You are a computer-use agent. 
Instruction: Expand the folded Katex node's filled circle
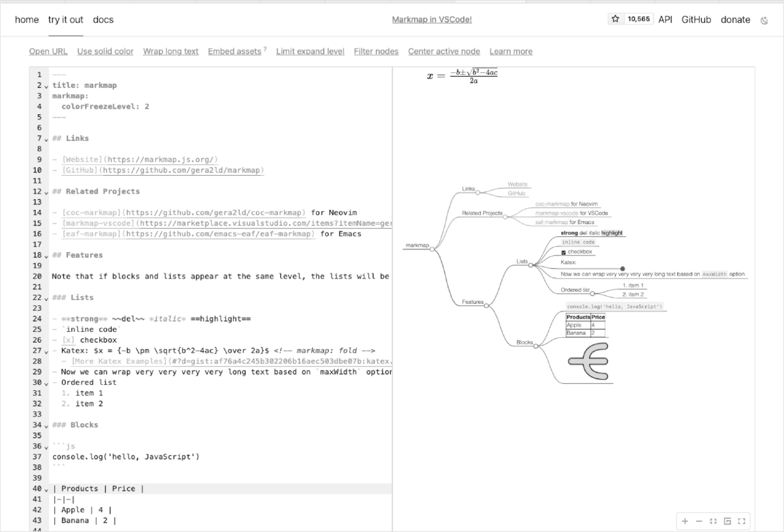click(x=623, y=269)
